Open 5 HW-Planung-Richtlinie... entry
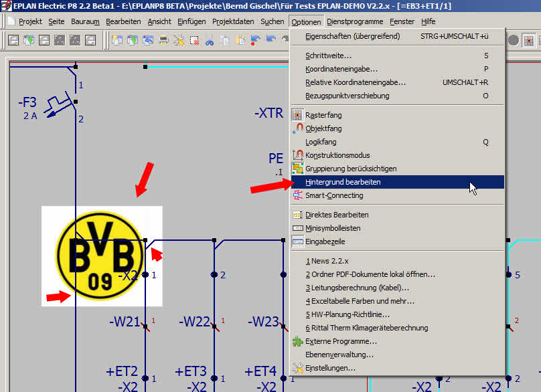The width and height of the screenshot is (541, 392). (398, 315)
